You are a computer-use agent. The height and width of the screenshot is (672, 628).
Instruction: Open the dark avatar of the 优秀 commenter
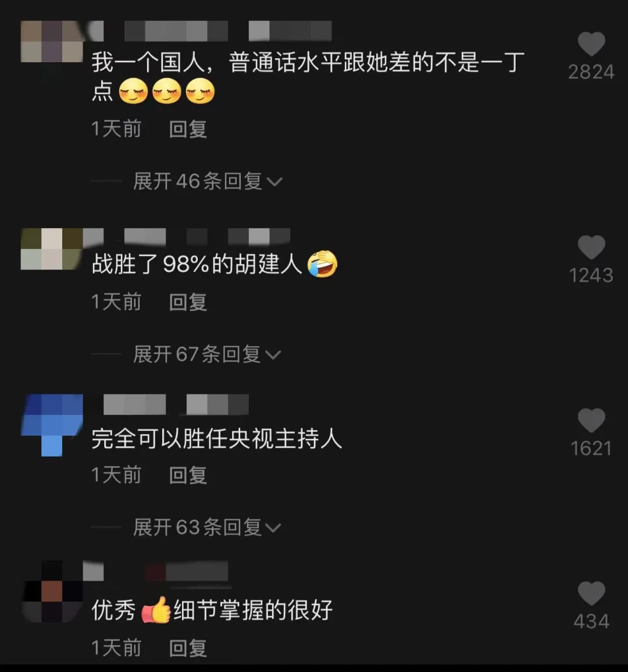point(52,592)
